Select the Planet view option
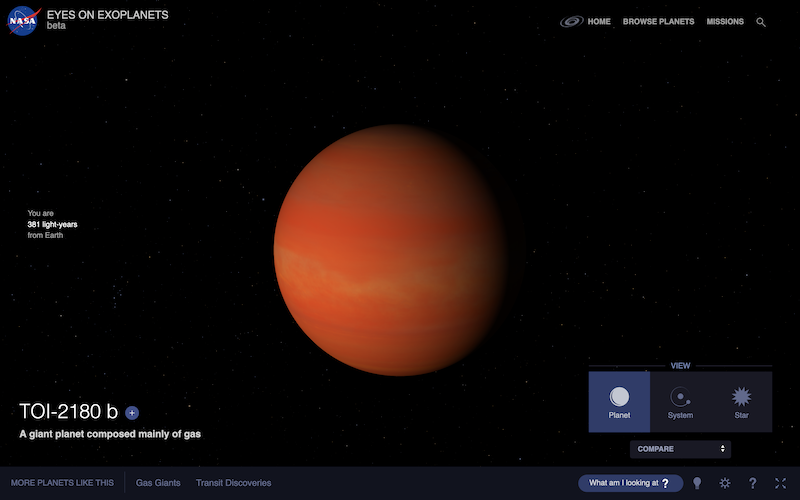 coord(619,402)
